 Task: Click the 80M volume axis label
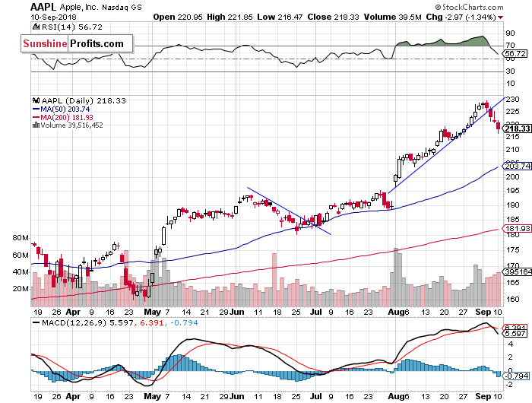click(x=21, y=238)
